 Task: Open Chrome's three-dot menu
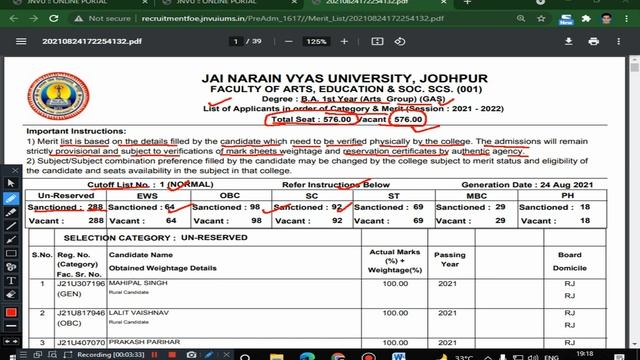point(626,19)
